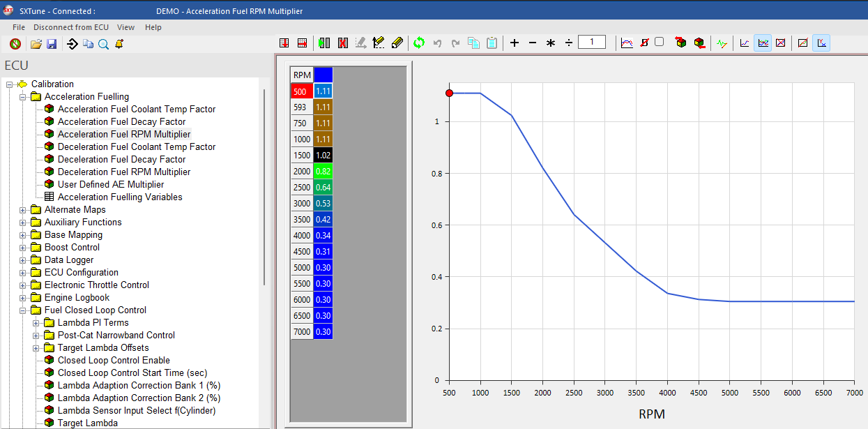Open search with the magnifying glass icon

pos(103,43)
